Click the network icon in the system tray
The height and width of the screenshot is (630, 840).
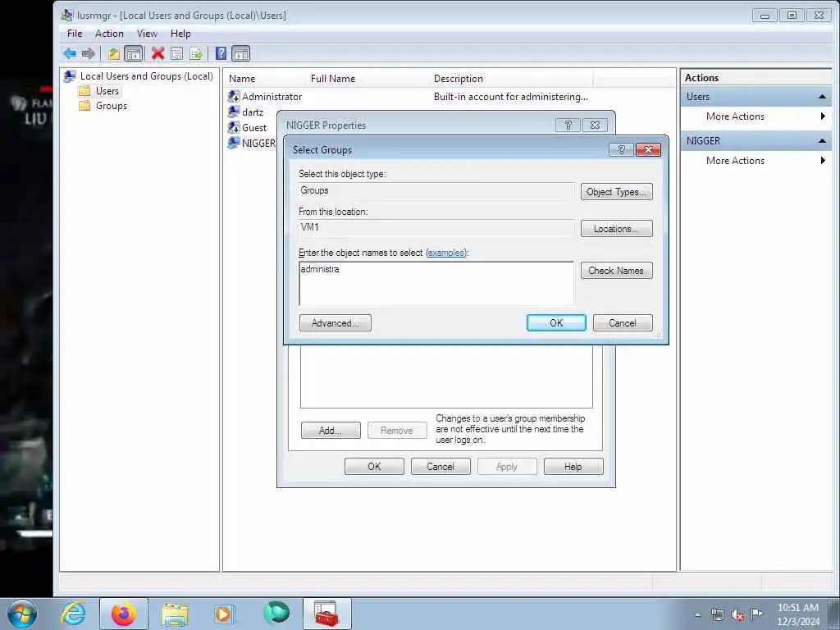coord(717,614)
